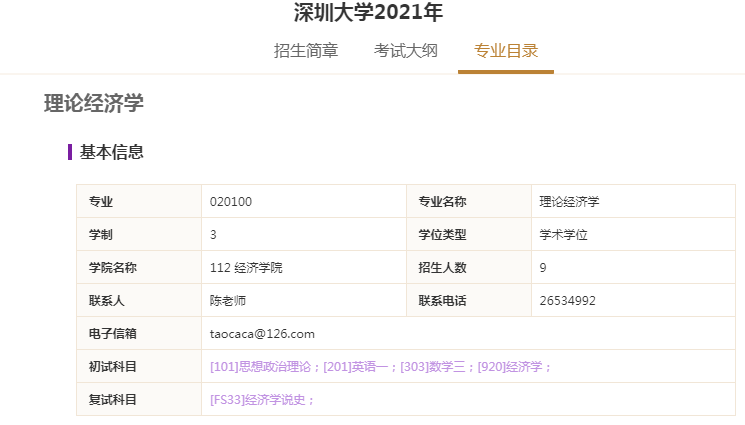Click the 学位类型 label
The image size is (745, 425).
click(442, 235)
